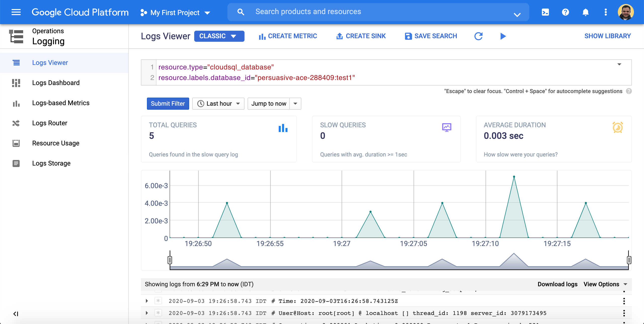This screenshot has height=324, width=644.
Task: Click the Logs-based Metrics bar chart icon
Action: [16, 103]
